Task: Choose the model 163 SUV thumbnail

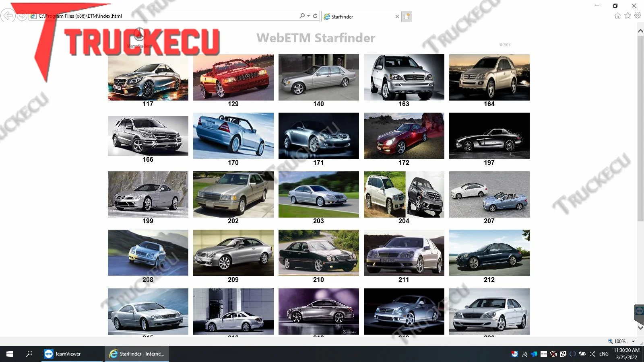Action: (404, 77)
